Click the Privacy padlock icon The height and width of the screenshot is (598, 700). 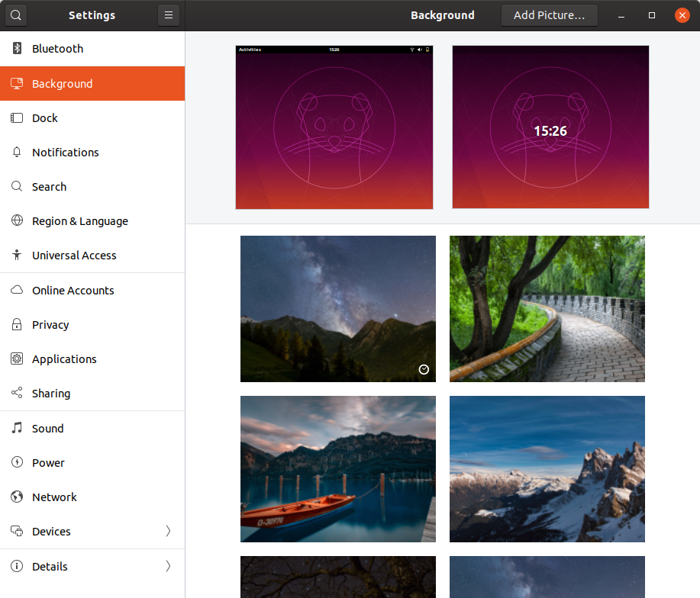(x=17, y=324)
